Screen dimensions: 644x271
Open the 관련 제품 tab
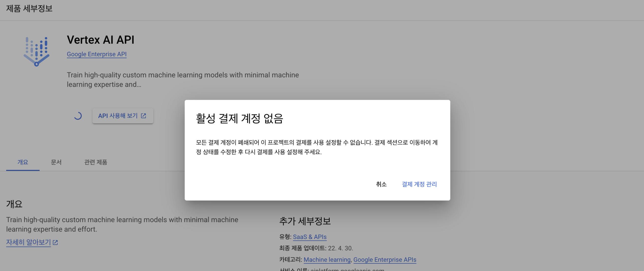(96, 162)
